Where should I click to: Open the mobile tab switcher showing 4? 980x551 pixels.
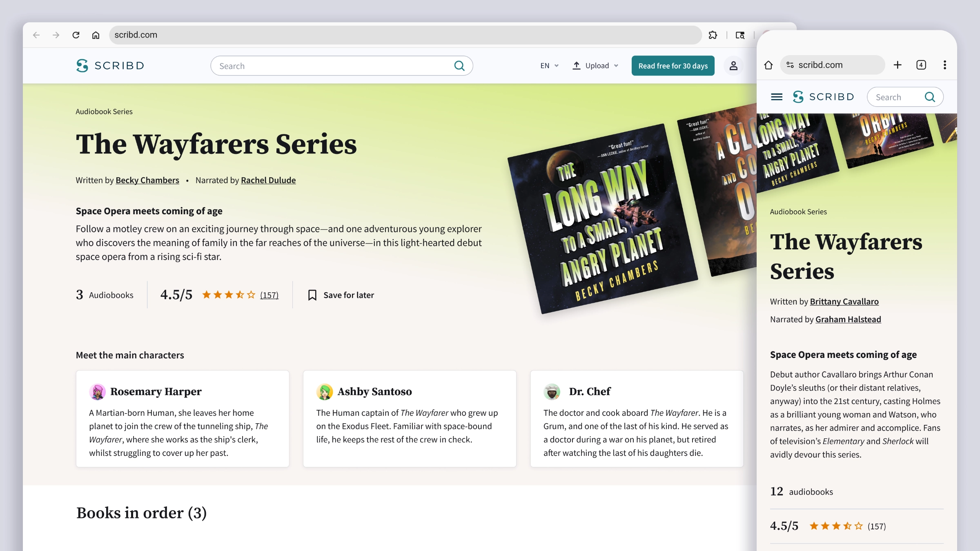[x=921, y=65]
